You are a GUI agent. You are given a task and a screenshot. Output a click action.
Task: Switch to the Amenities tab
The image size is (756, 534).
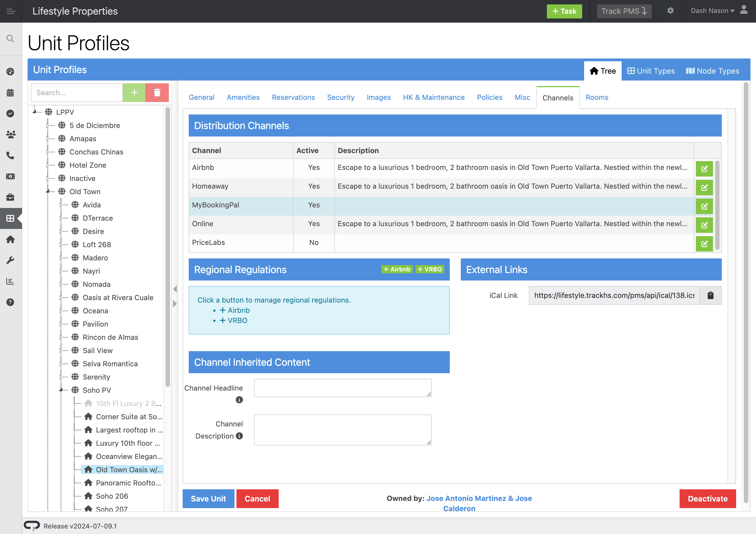coord(243,97)
